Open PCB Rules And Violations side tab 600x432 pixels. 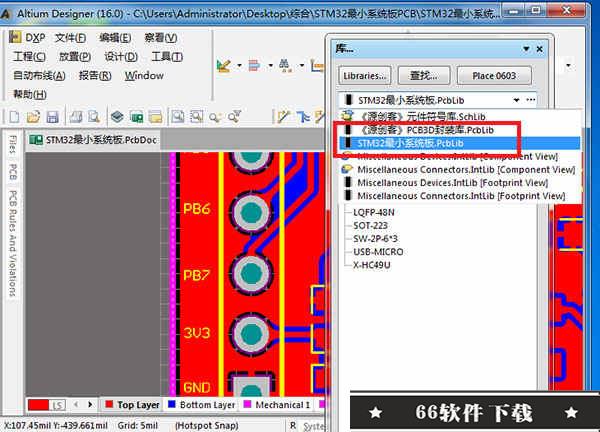(12, 243)
